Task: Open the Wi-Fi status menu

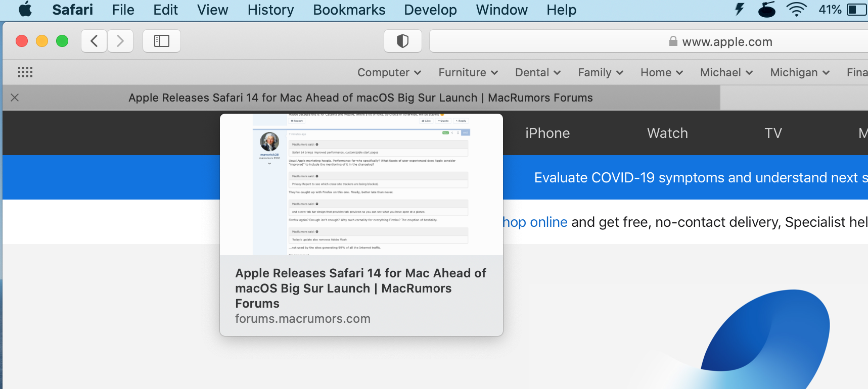Action: coord(797,9)
